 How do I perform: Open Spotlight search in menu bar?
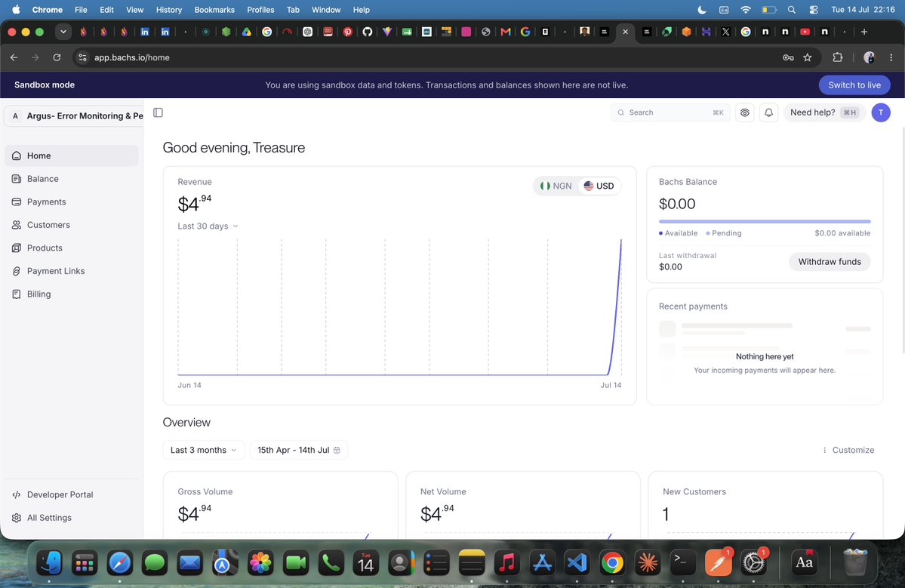click(792, 10)
